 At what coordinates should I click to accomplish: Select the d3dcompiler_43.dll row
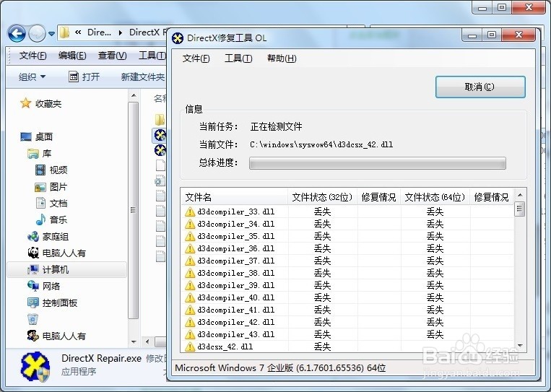347,334
